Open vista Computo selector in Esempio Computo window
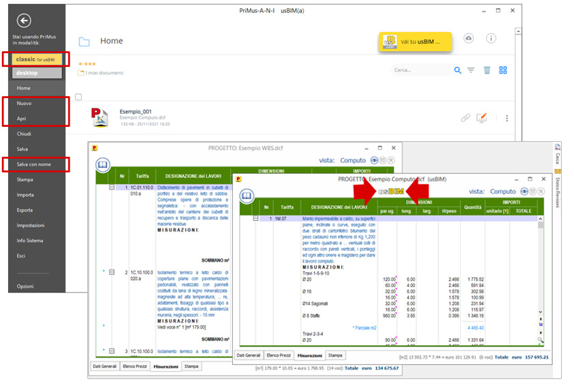The height and width of the screenshot is (392, 574). click(x=502, y=192)
